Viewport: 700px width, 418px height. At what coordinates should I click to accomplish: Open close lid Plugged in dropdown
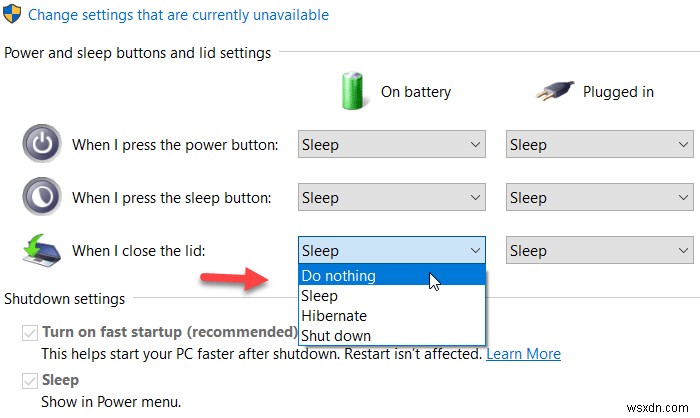coord(599,251)
